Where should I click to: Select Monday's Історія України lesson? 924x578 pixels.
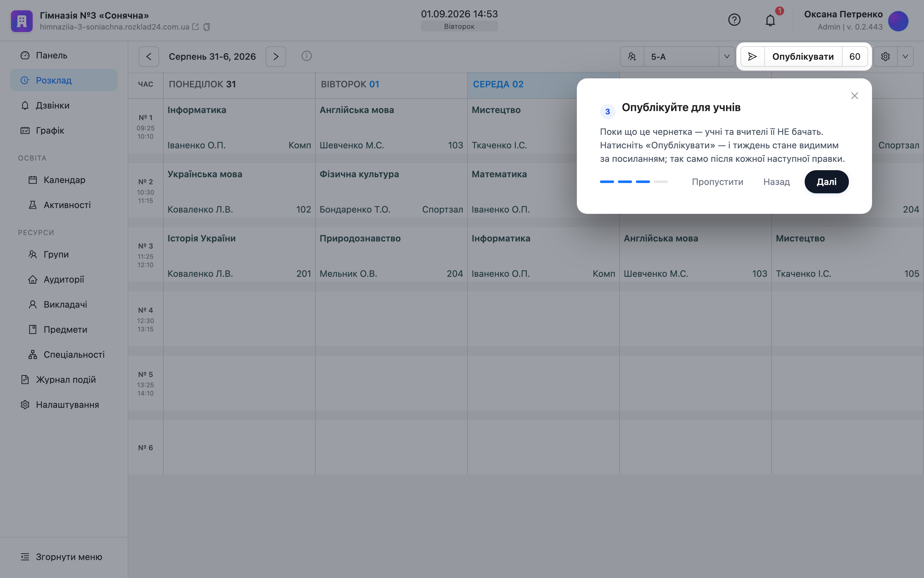coord(239,255)
